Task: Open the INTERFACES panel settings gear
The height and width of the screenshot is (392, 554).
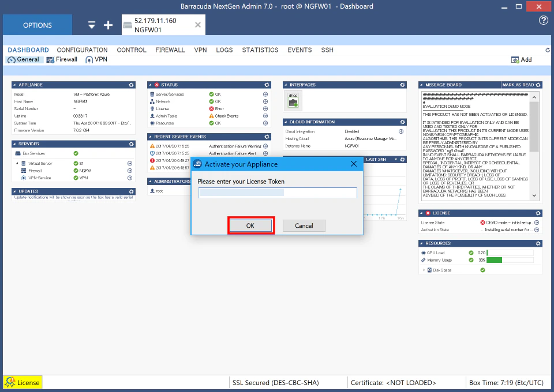Action: pos(402,85)
